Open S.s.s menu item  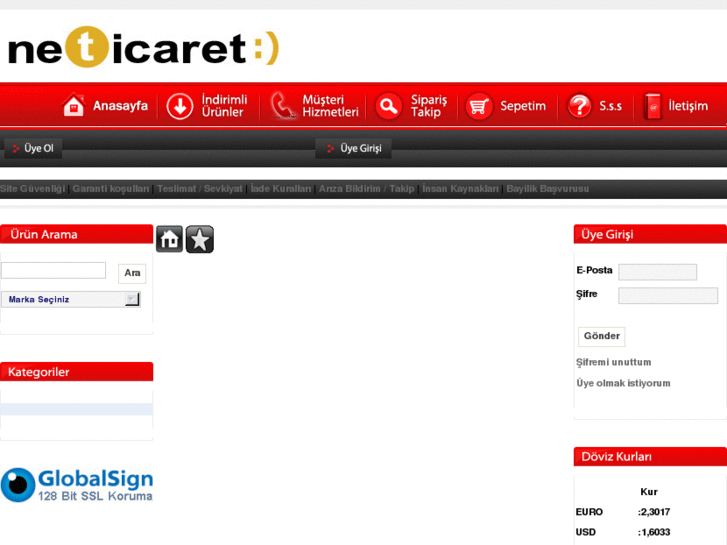(x=610, y=106)
